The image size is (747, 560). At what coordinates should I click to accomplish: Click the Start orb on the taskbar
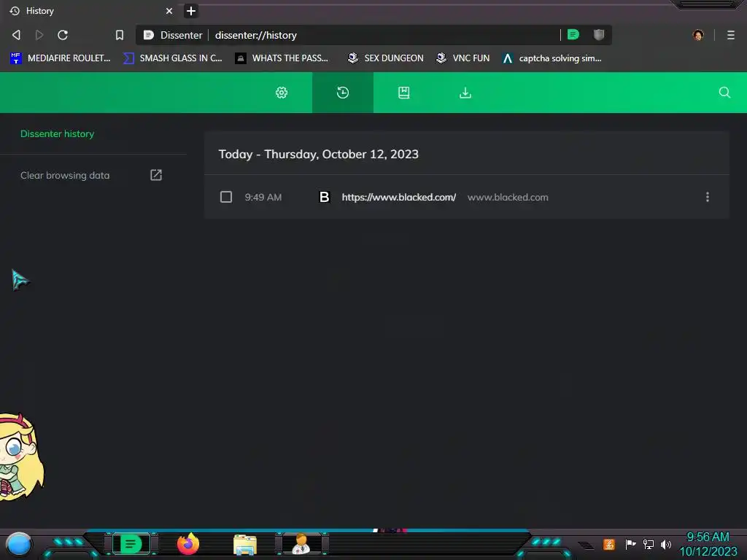[x=19, y=544]
